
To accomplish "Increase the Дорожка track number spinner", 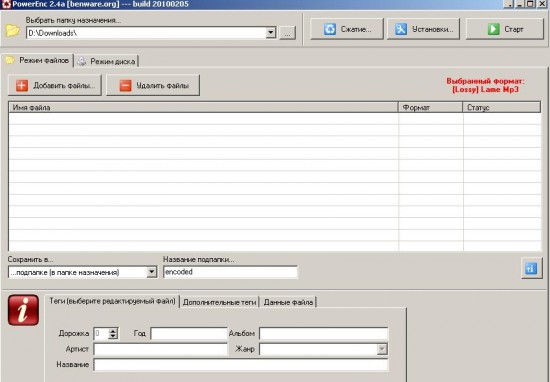I will tap(113, 330).
